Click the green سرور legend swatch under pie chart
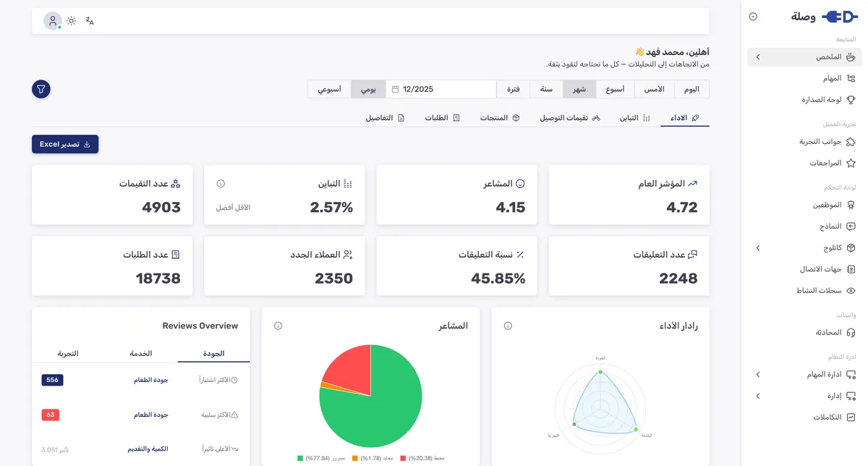The image size is (868, 466). (299, 457)
